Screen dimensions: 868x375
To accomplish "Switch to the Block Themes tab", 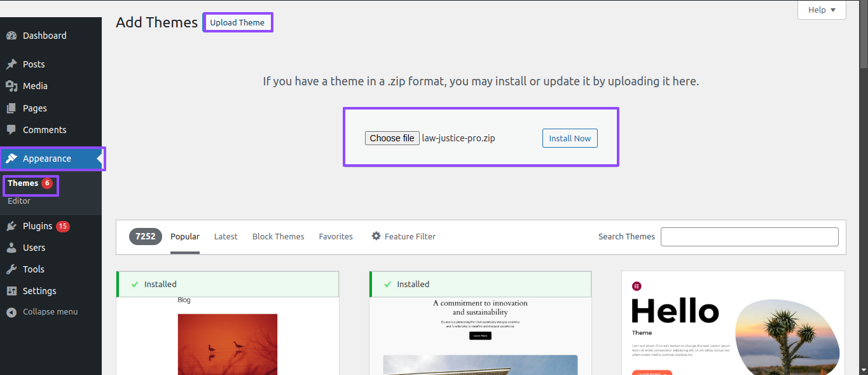I will [x=278, y=236].
